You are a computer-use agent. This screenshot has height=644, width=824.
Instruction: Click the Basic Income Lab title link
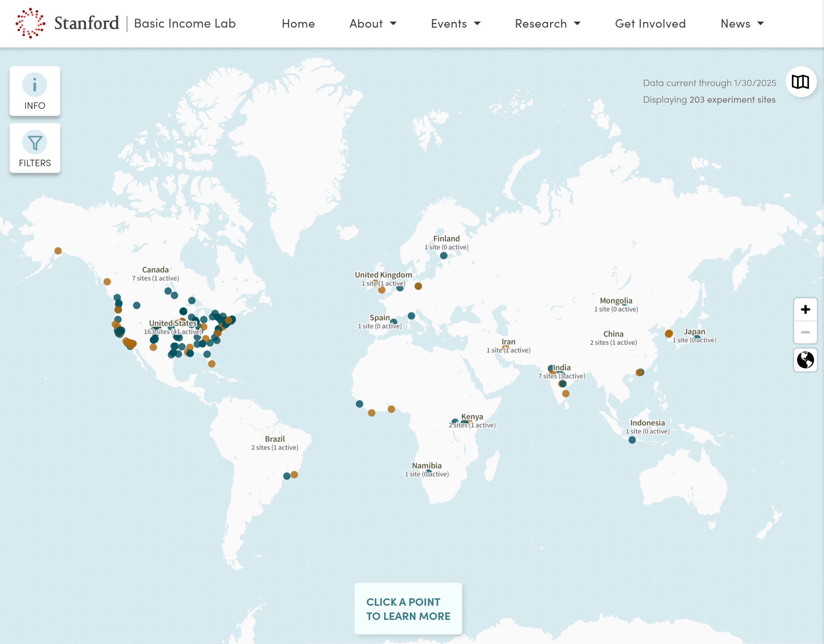click(185, 23)
